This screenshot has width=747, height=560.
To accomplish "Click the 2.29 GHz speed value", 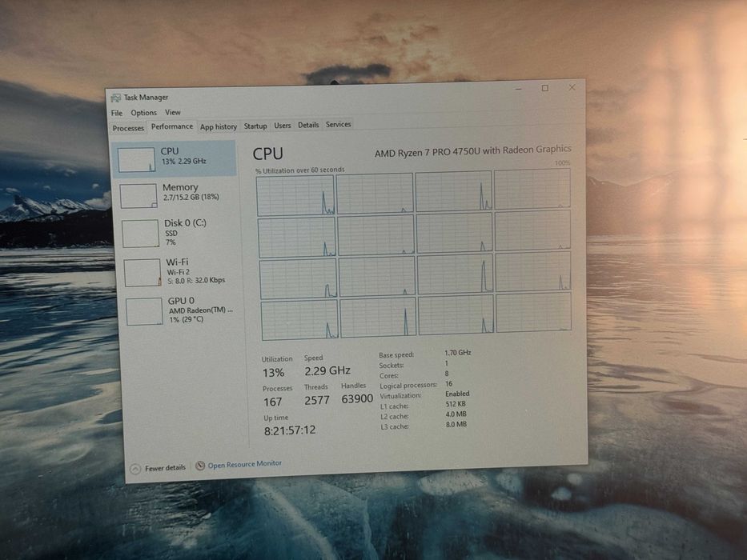I will click(x=327, y=370).
